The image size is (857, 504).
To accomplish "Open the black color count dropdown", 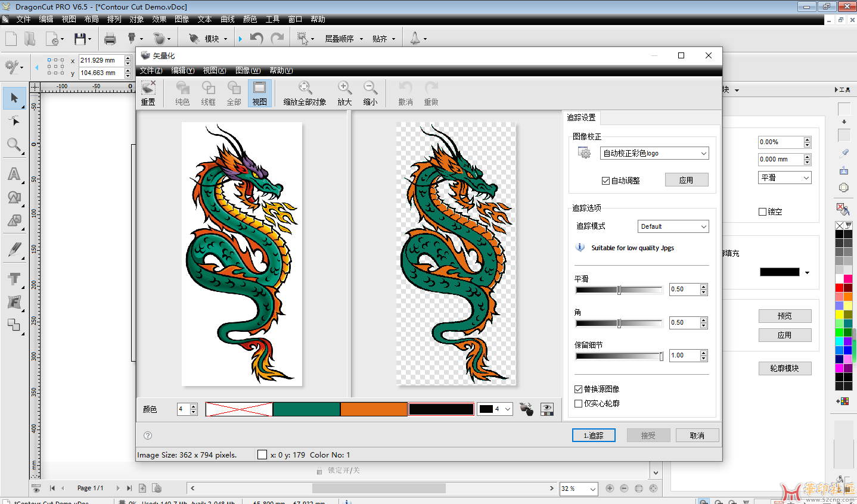I will pyautogui.click(x=495, y=409).
